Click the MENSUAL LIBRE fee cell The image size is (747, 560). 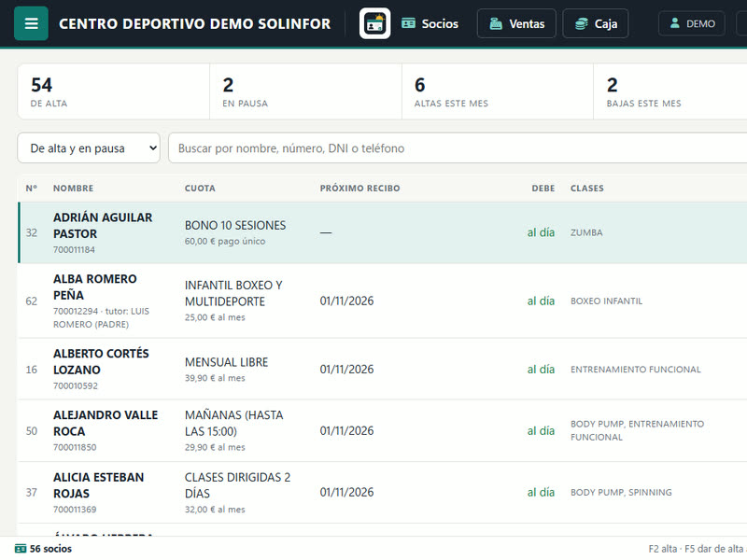[226, 362]
